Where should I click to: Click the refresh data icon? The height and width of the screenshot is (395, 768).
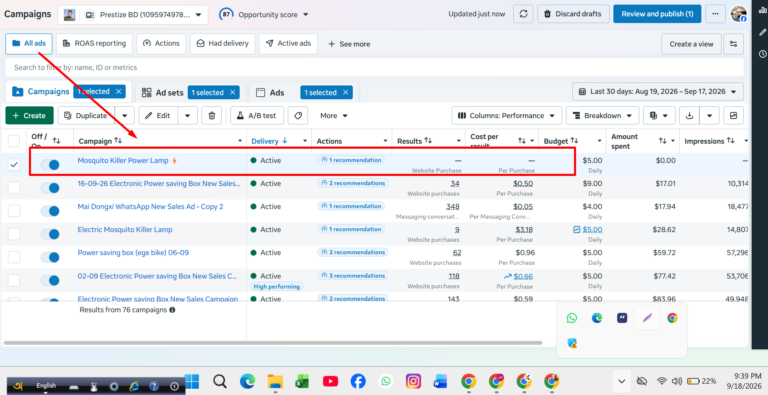(523, 14)
